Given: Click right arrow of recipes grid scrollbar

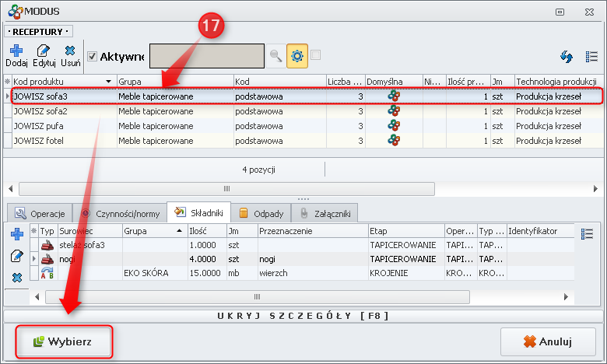Looking at the screenshot, I should tap(595, 189).
